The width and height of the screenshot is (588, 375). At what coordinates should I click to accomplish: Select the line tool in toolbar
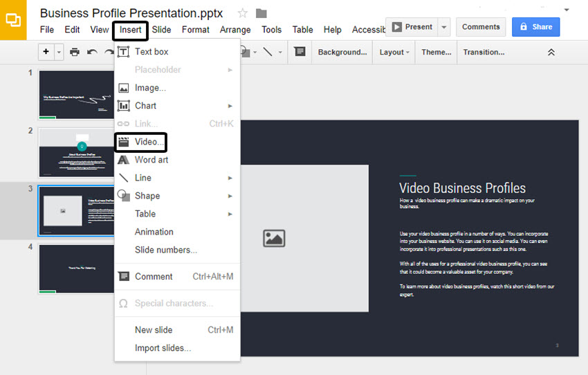(x=268, y=52)
